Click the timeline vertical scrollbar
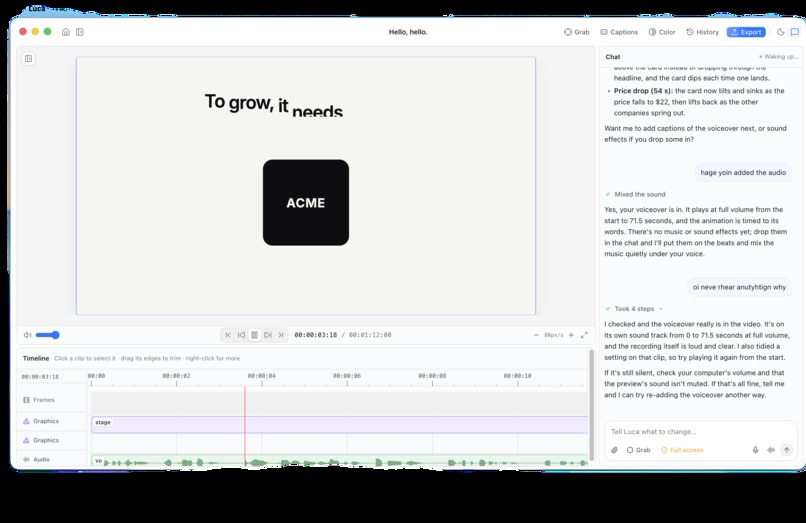 (x=592, y=405)
